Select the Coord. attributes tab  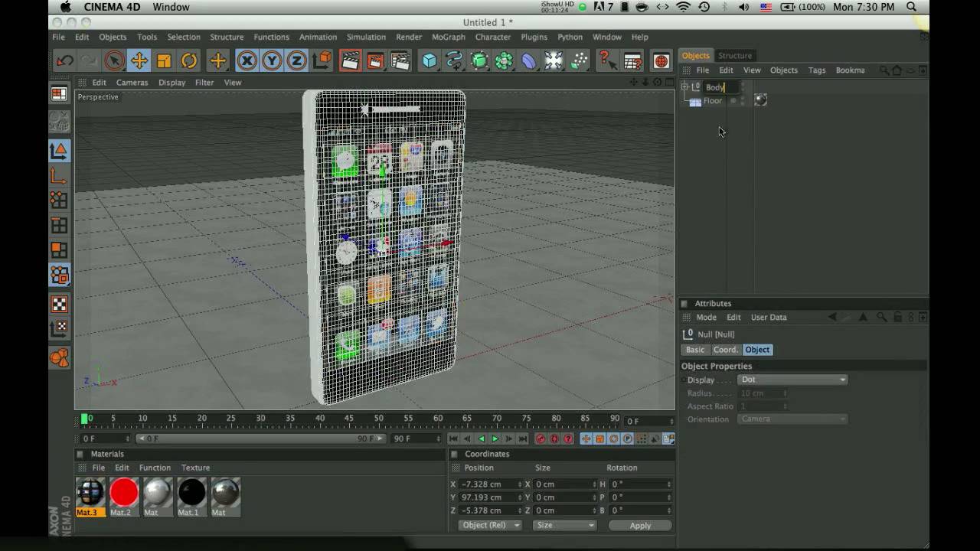pyautogui.click(x=725, y=350)
